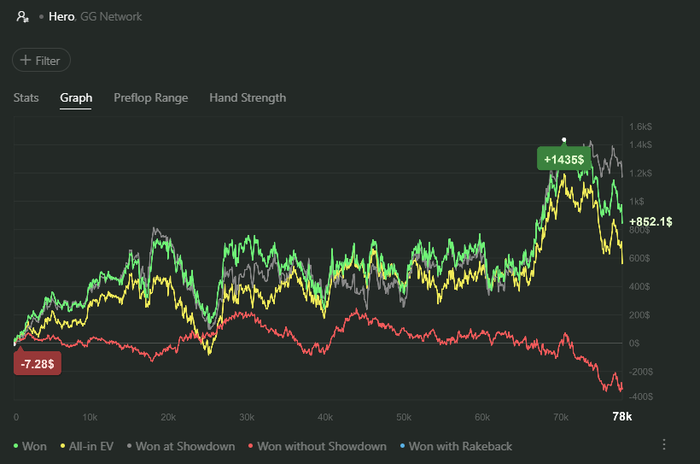Open the three-dot more options menu
Screen dimensions: 700x464
tap(664, 445)
